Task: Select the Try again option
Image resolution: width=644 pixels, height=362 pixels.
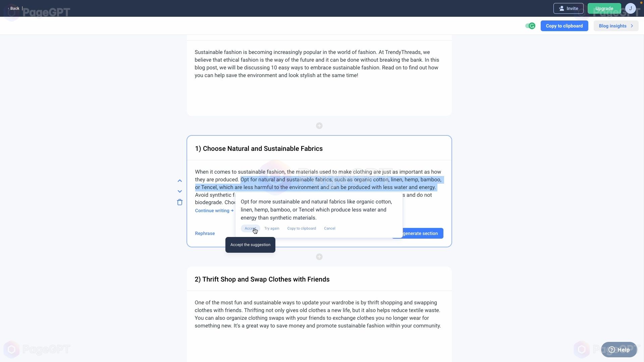Action: tap(272, 228)
